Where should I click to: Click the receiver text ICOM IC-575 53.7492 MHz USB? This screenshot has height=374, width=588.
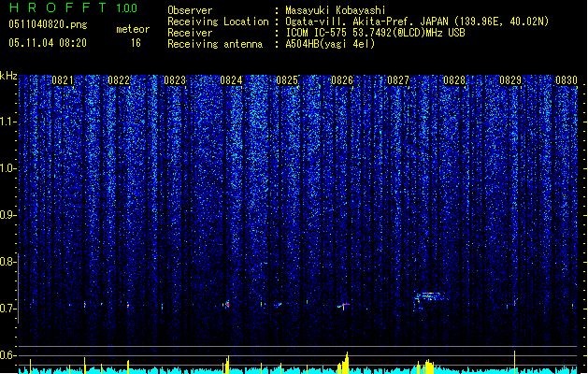[376, 33]
